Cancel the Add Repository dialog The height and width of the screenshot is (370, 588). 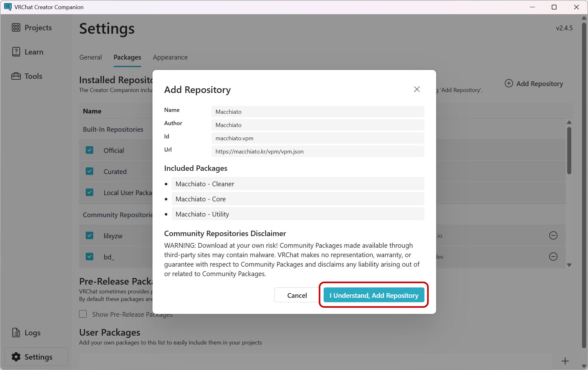297,295
